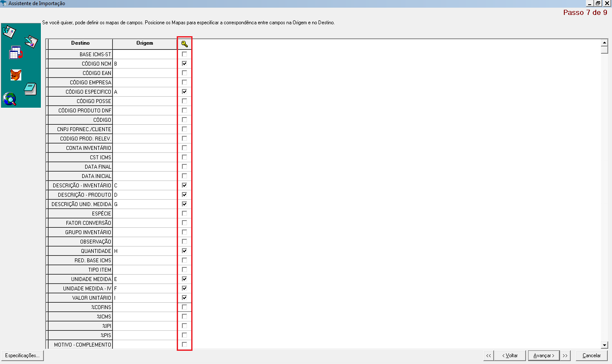
Task: Click the 'TIPO ITEM' label
Action: pyautogui.click(x=100, y=269)
